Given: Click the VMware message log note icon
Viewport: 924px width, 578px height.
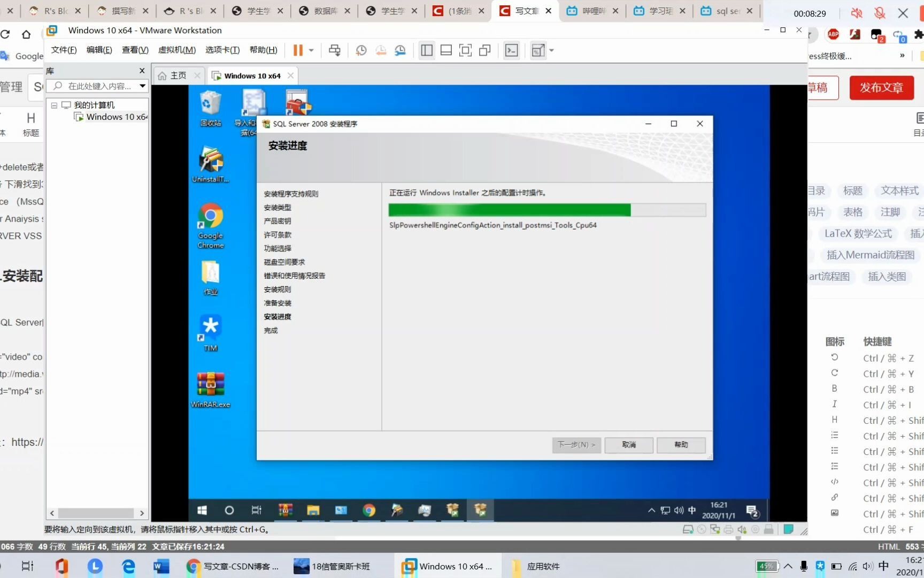Looking at the screenshot, I should pyautogui.click(x=788, y=529).
